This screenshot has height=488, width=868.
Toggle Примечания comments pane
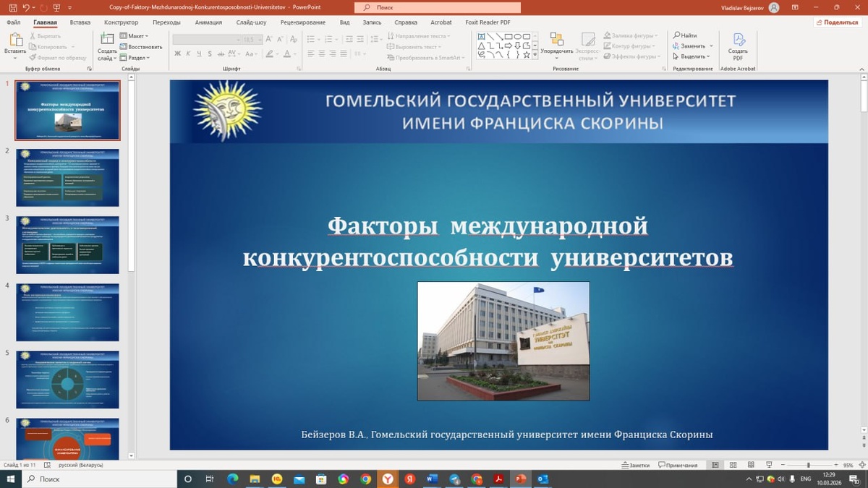(x=677, y=465)
